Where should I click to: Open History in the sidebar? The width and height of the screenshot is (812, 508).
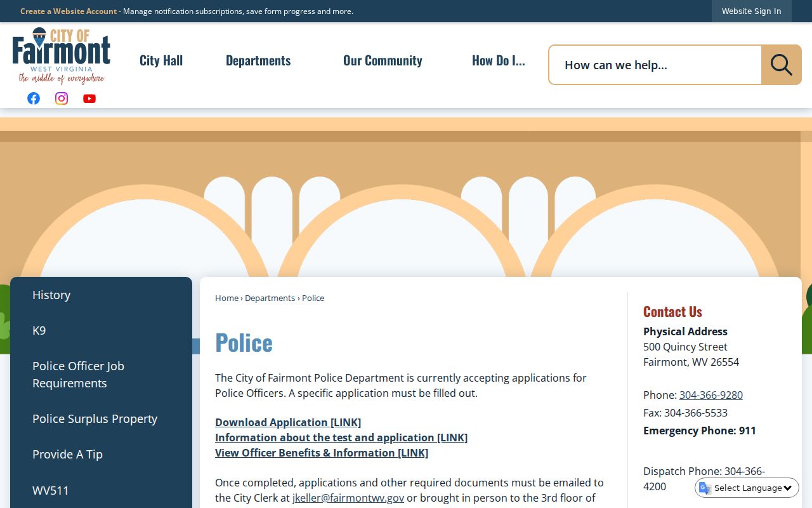tap(51, 295)
